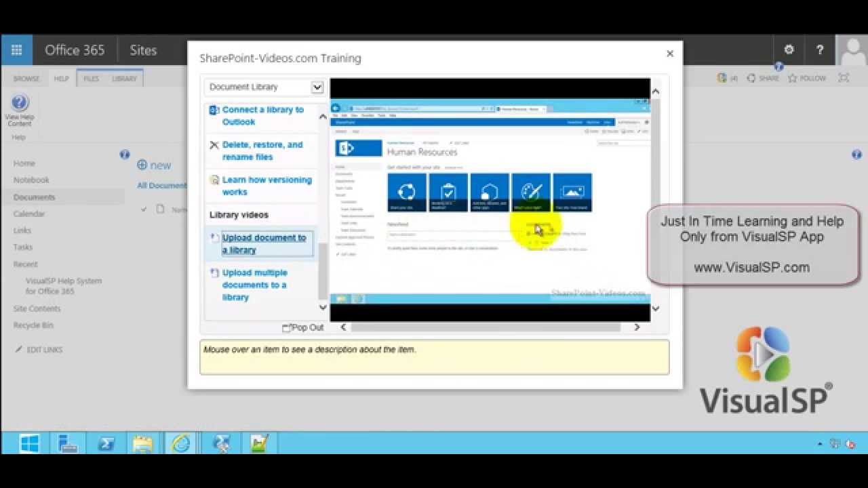Click the Library videos heading
The image size is (868, 488).
239,215
